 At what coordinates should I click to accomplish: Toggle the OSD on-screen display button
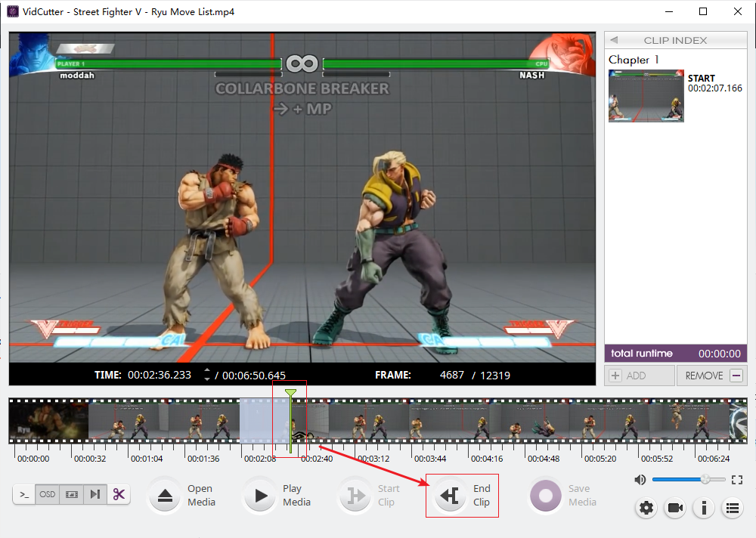47,495
